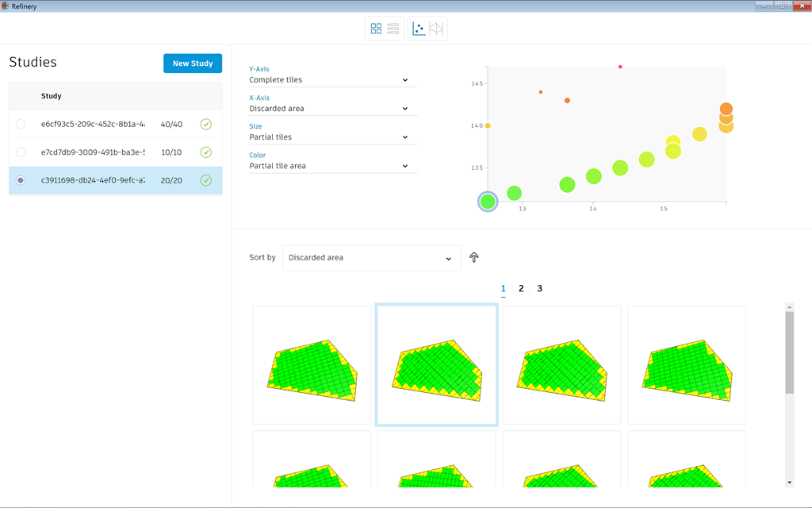Switch to list view of designs
812x508 pixels.
[393, 29]
